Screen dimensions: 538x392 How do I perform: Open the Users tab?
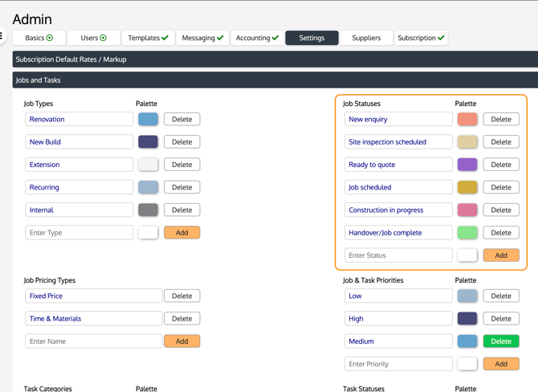[x=93, y=38]
